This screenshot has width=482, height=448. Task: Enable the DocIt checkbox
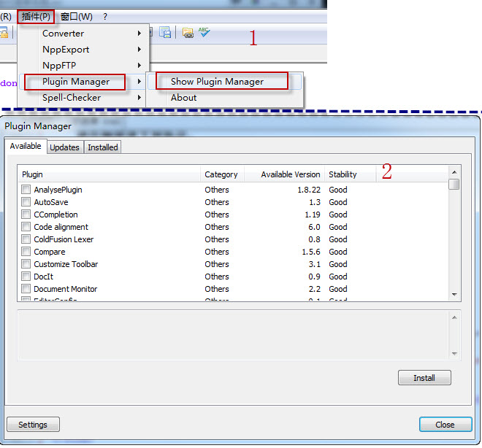coord(26,277)
